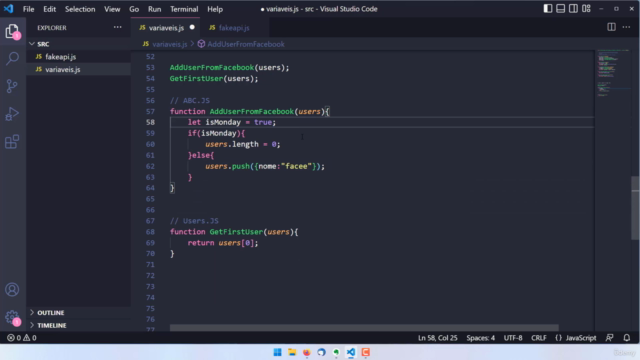
Task: Change encoding via UTF-8 status item
Action: [513, 338]
